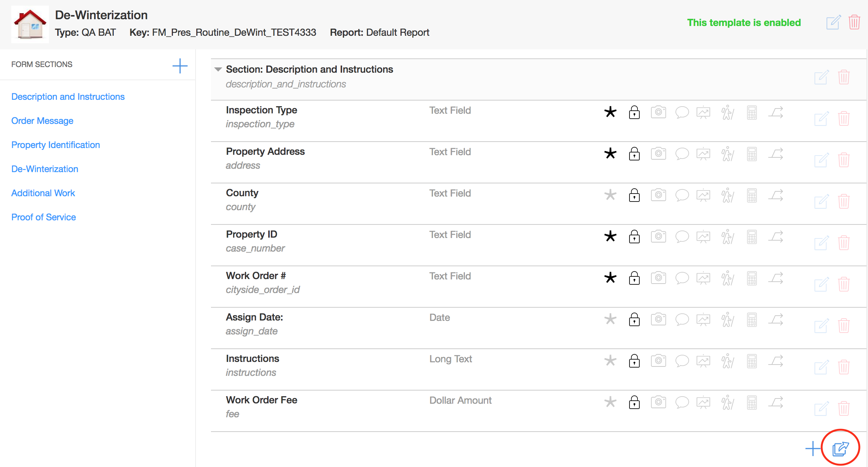This screenshot has height=467, width=868.
Task: Toggle the lock for Property ID
Action: click(x=634, y=237)
